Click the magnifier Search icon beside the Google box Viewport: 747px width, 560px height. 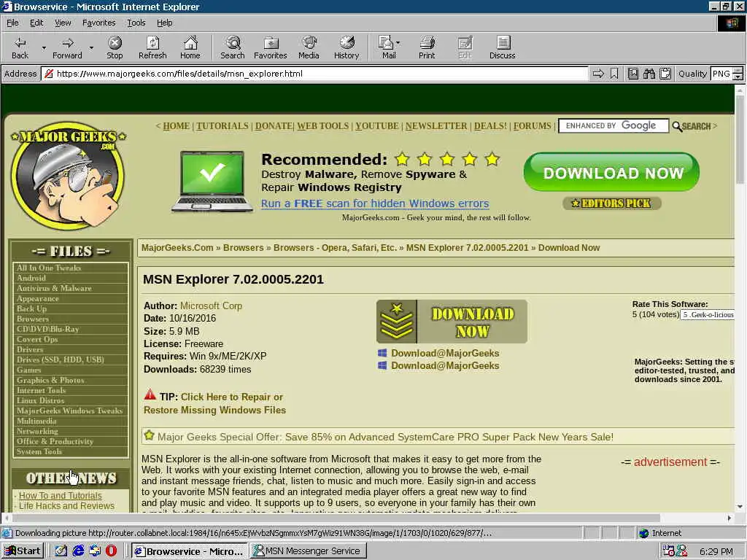(x=692, y=126)
